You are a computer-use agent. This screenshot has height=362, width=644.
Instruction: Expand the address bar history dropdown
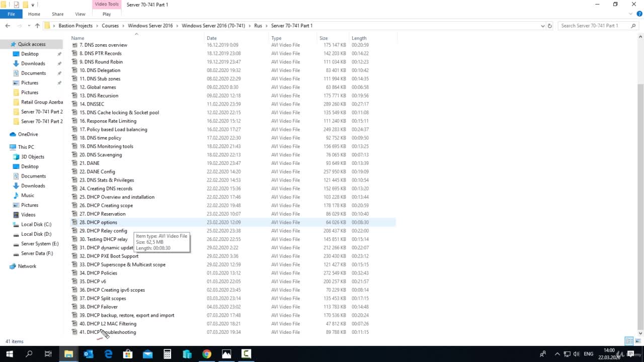pos(542,26)
